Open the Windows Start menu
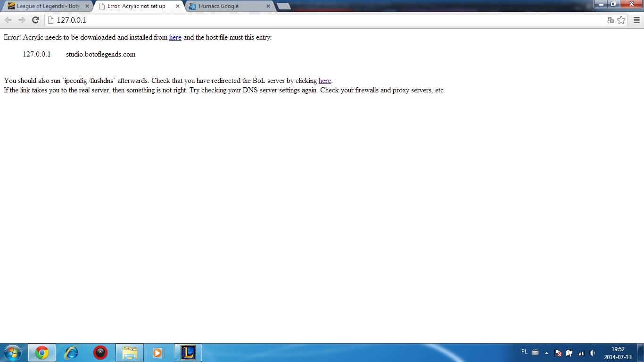The width and height of the screenshot is (644, 362). tap(13, 353)
